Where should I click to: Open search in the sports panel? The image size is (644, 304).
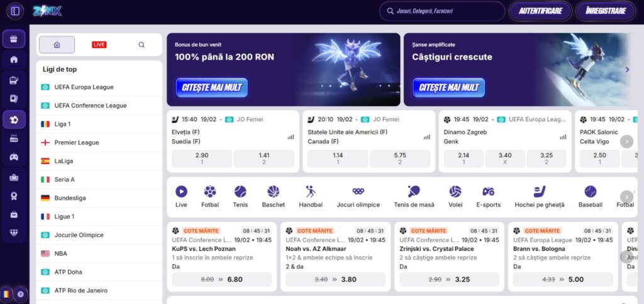[x=142, y=45]
